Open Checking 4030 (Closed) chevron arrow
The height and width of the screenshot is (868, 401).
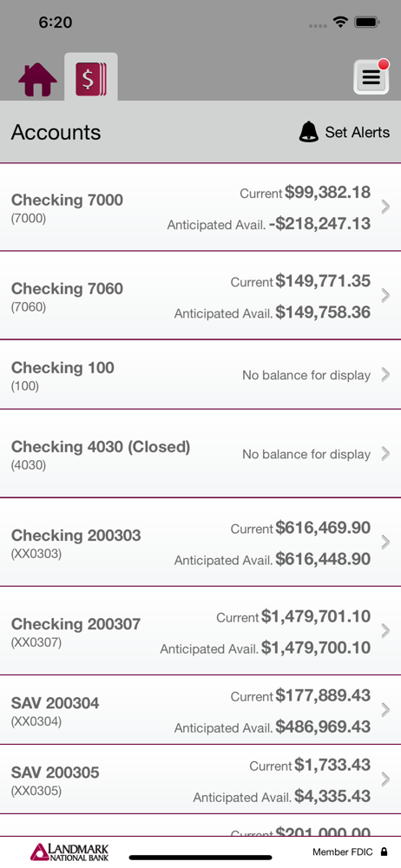pos(385,454)
